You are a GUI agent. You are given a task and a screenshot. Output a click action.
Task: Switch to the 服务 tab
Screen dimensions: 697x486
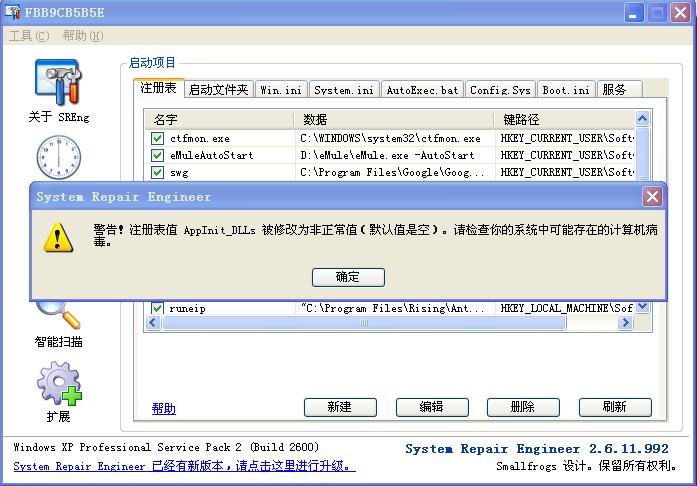(x=619, y=89)
